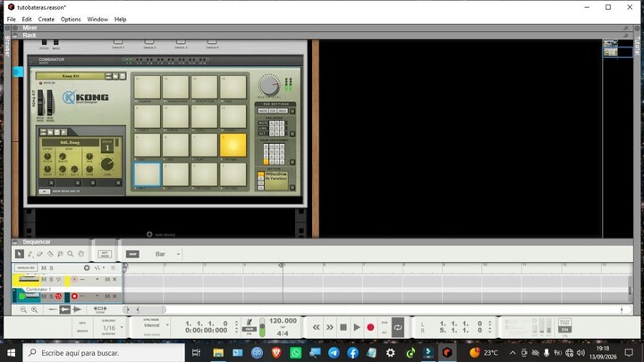Zoom in horizontally in sequencer

[x=35, y=310]
